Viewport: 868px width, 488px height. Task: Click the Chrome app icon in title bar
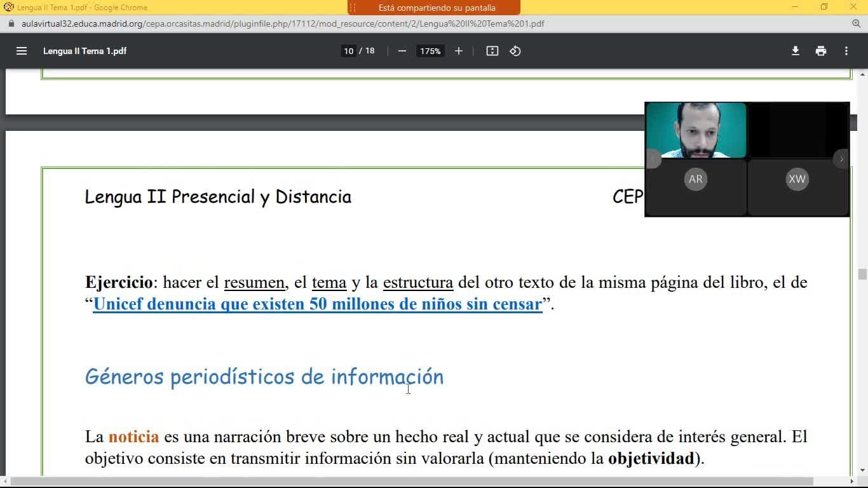point(9,7)
